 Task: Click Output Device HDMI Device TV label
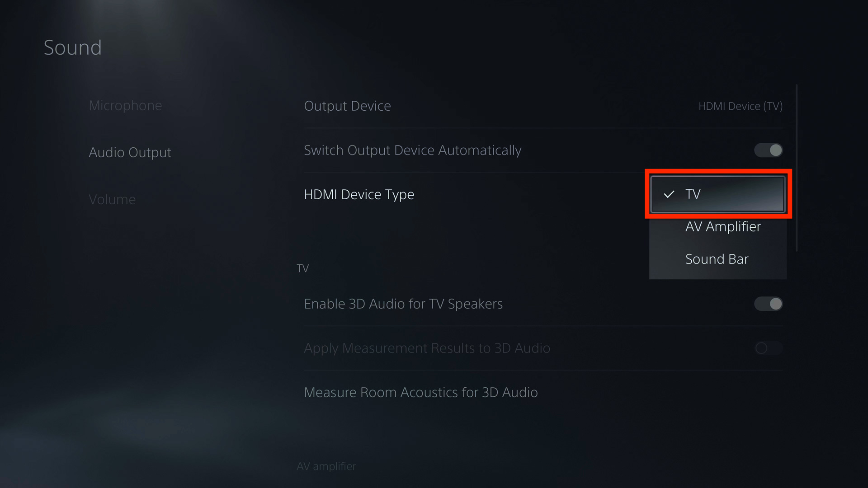point(741,106)
